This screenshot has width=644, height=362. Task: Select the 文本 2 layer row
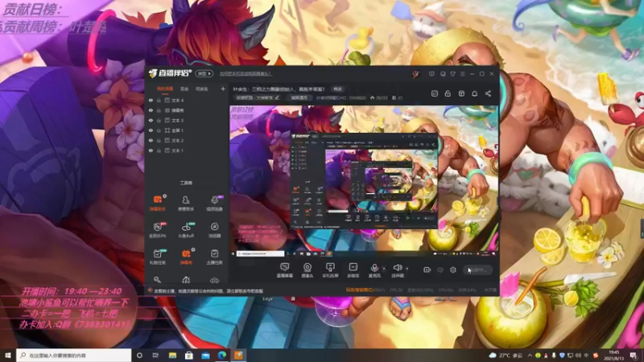188,140
